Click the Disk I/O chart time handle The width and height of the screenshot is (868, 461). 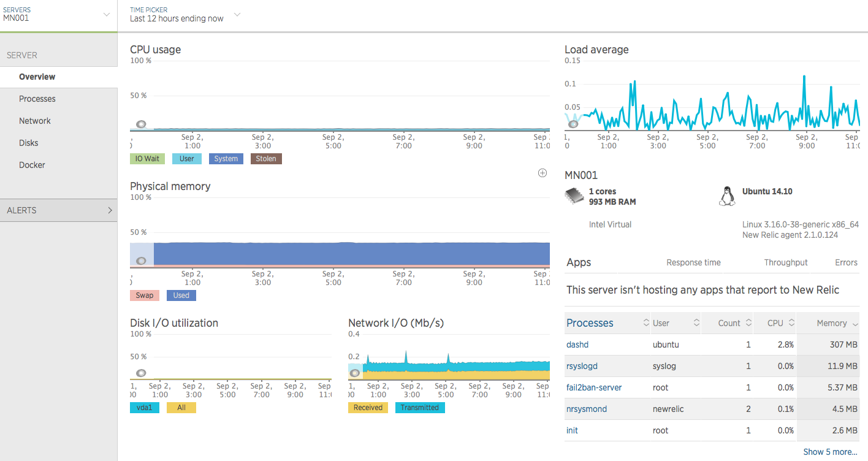click(x=141, y=373)
